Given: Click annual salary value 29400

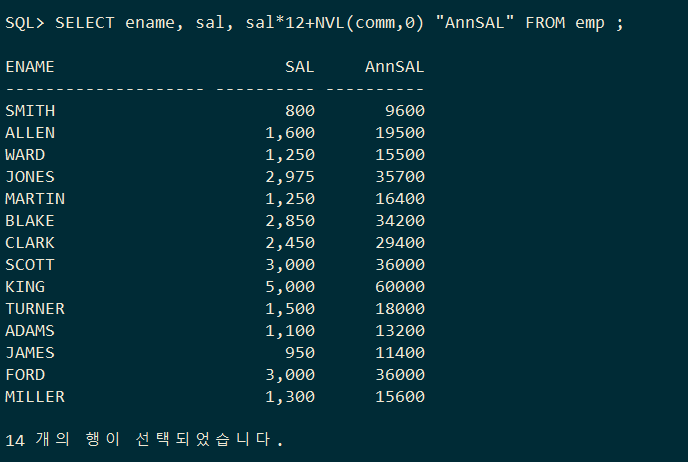Looking at the screenshot, I should [400, 242].
